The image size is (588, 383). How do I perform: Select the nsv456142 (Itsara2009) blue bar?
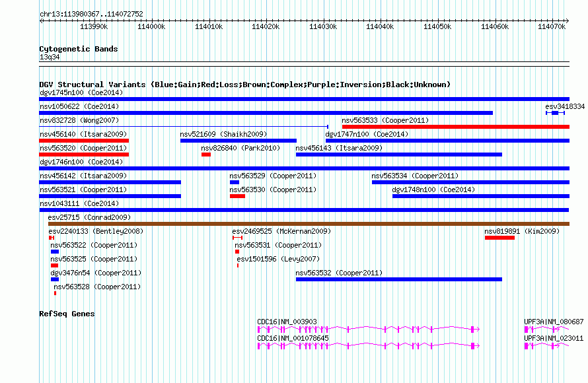110,182
